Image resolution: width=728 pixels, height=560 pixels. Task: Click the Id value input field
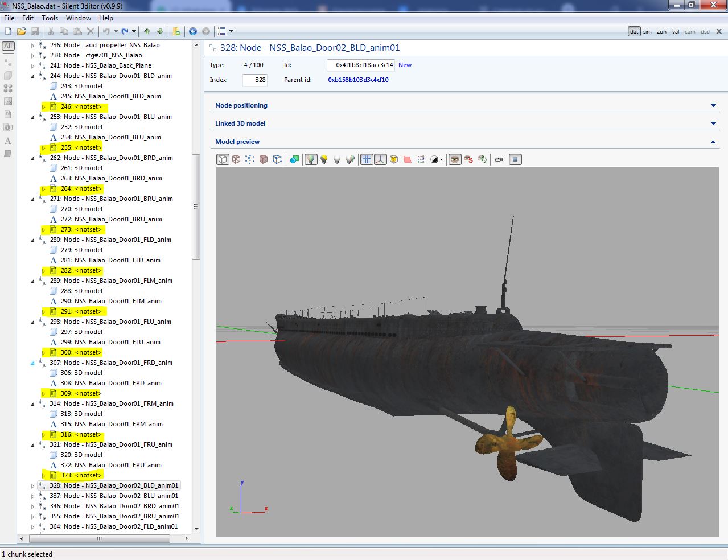[361, 65]
